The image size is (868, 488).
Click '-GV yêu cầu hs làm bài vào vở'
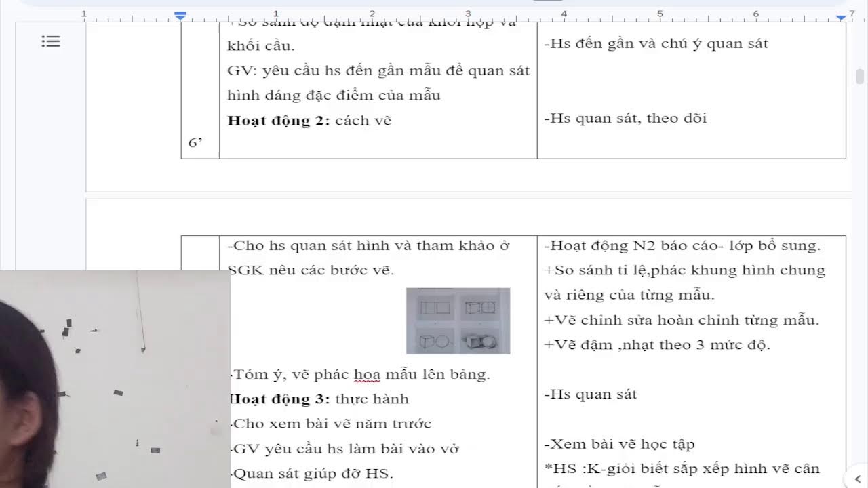tap(344, 449)
